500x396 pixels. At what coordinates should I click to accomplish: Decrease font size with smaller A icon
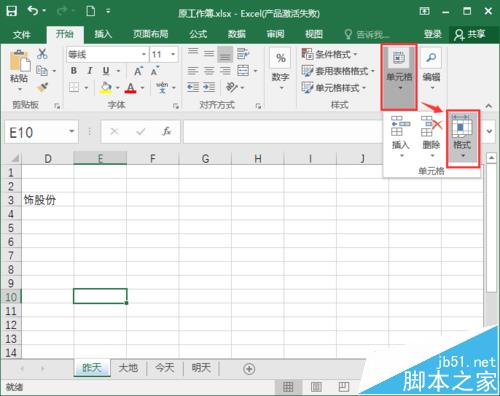point(155,71)
